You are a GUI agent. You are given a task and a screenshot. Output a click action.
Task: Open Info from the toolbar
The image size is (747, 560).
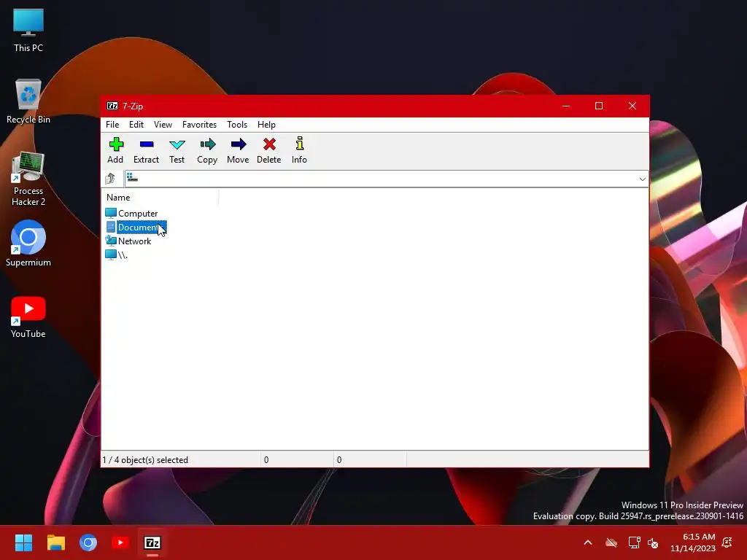click(x=299, y=150)
